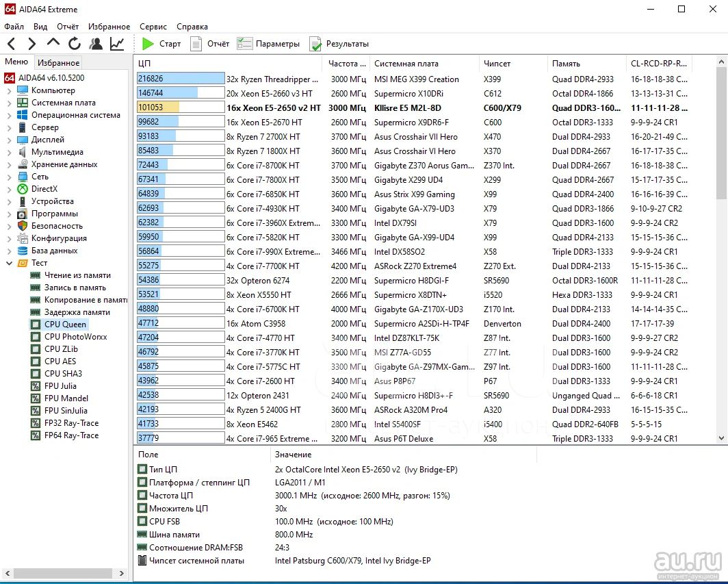Expand the Компьютер tree node

coord(10,90)
